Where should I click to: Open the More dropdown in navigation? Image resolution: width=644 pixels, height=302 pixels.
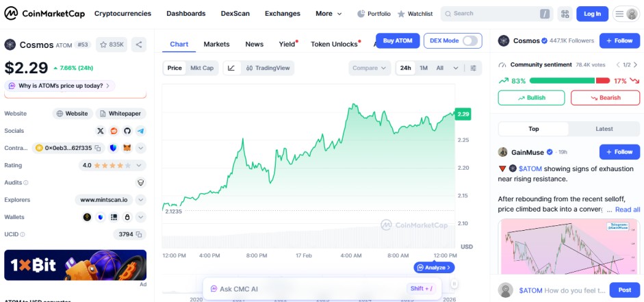[x=329, y=14]
